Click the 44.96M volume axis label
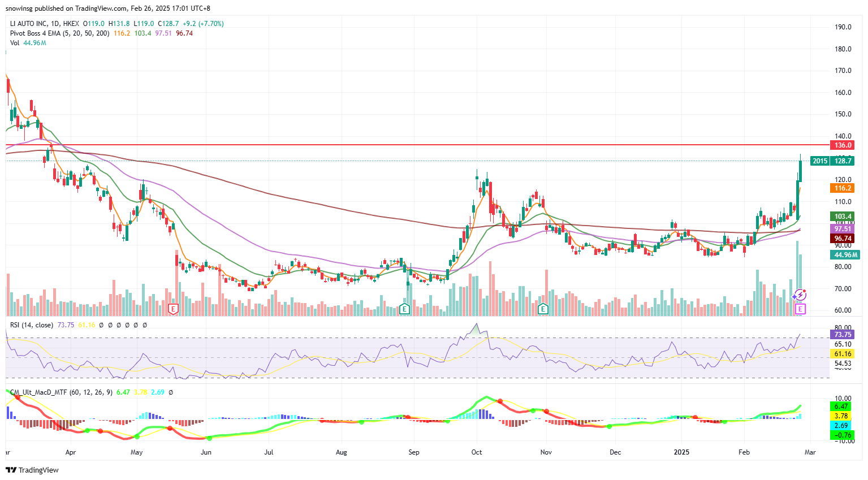 pos(845,255)
